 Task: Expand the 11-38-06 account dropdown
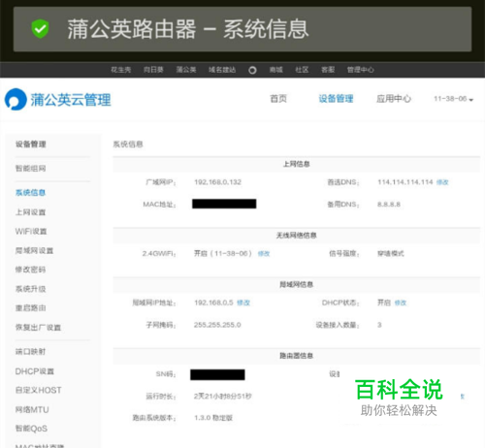pyautogui.click(x=453, y=99)
